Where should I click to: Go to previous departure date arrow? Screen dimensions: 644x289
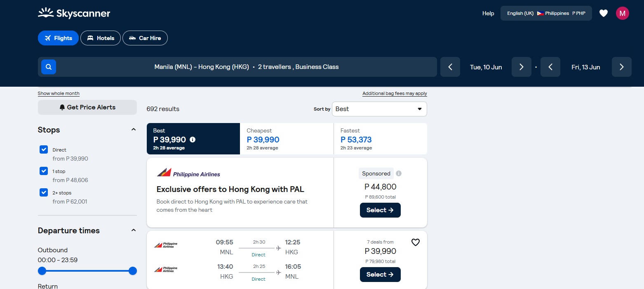[450, 67]
